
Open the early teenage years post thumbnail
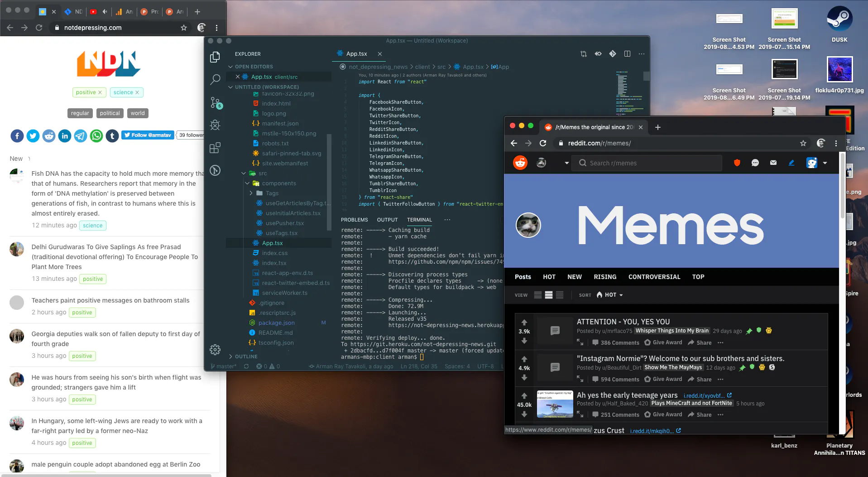(555, 404)
